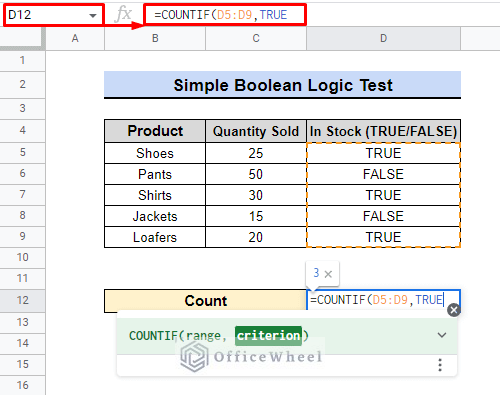The height and width of the screenshot is (395, 500).
Task: Open the formula suggestions three-dot menu
Action: [440, 365]
